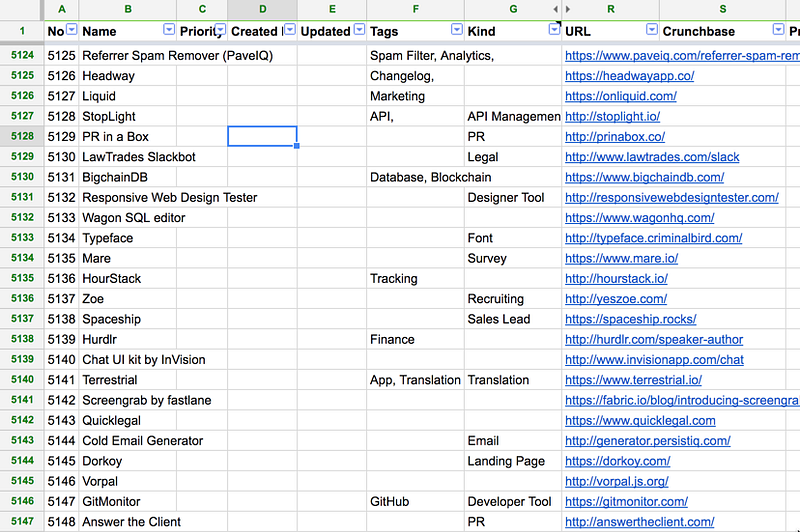
Task: Select the 'Finance' tags cell
Action: pos(415,339)
